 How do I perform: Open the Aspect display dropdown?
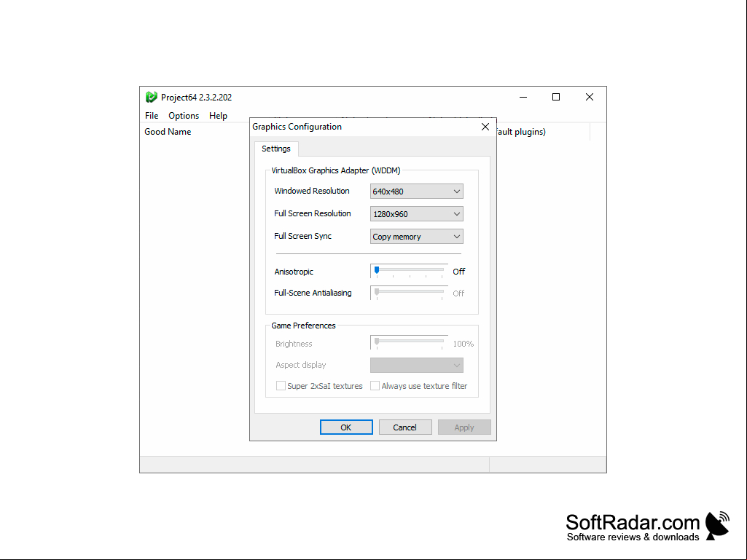(x=416, y=366)
